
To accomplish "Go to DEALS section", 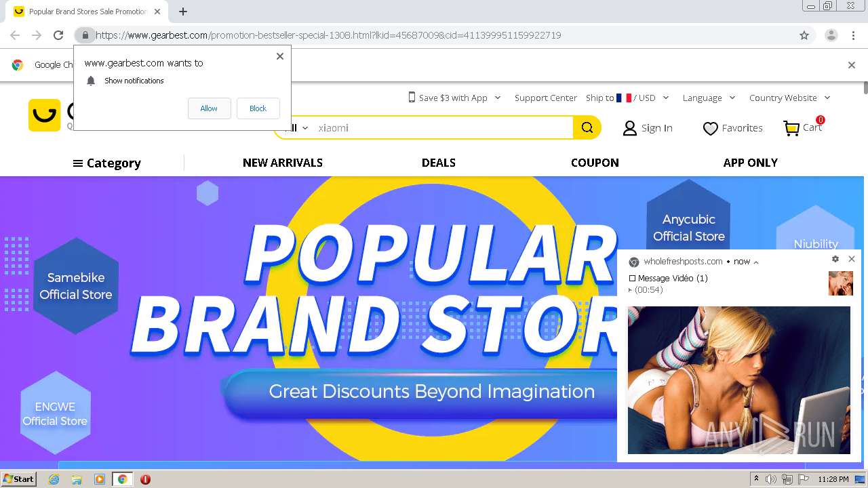I will pyautogui.click(x=439, y=163).
